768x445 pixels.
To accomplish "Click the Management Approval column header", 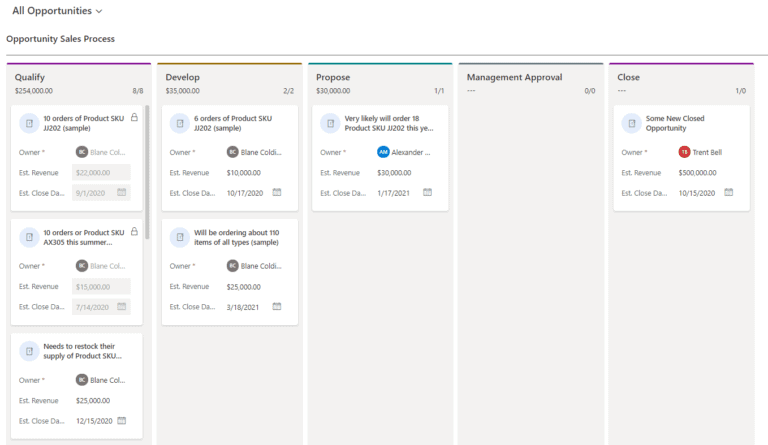I will pyautogui.click(x=514, y=77).
